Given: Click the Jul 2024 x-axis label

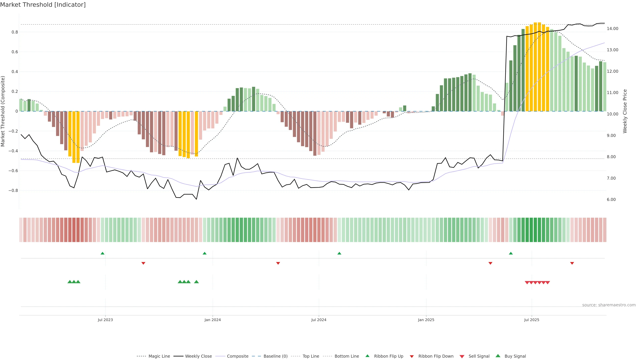Looking at the screenshot, I should click(x=319, y=320).
